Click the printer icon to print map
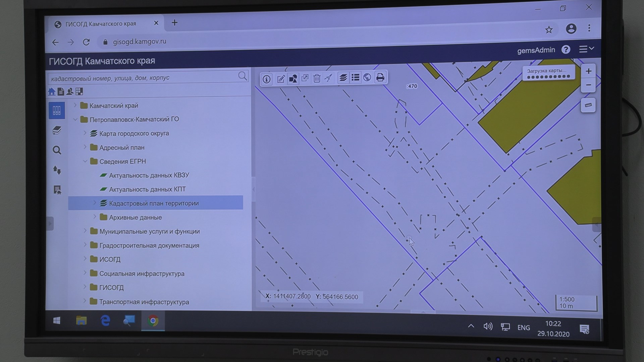The width and height of the screenshot is (644, 362). [x=380, y=78]
